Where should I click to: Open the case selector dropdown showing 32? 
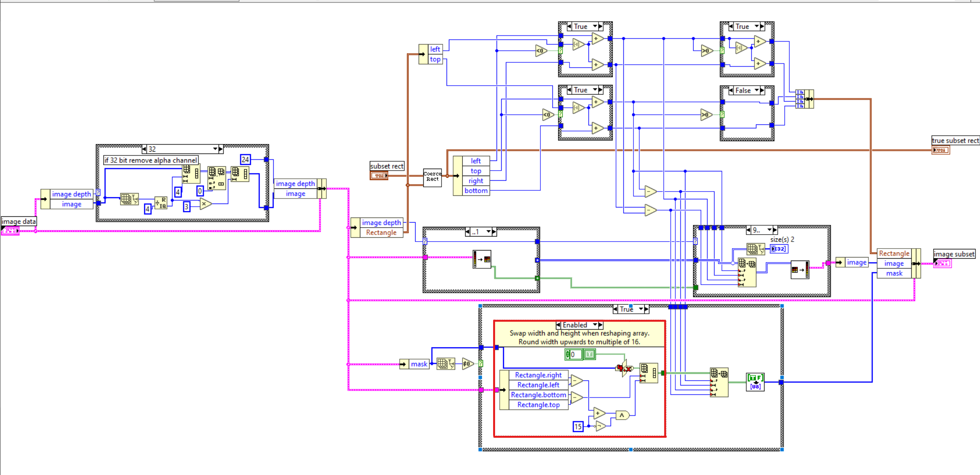[x=215, y=149]
